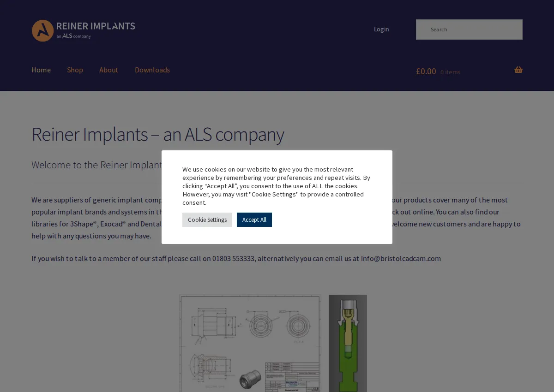
Task: Open the Home menu item
Action: point(41,70)
